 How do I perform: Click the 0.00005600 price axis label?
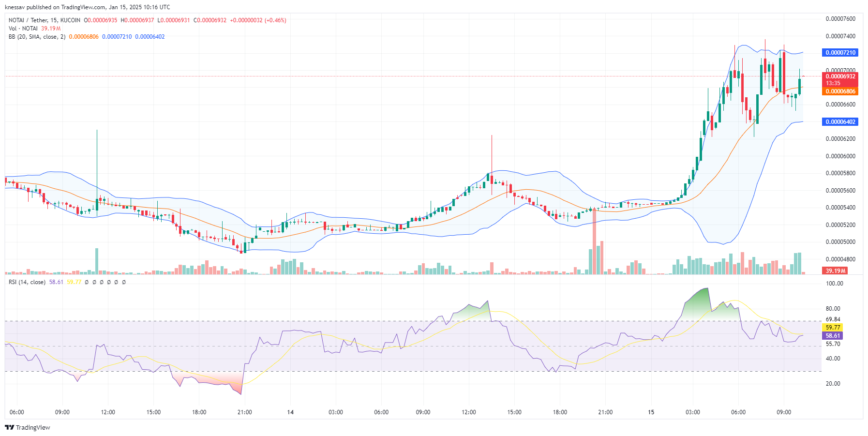[840, 191]
